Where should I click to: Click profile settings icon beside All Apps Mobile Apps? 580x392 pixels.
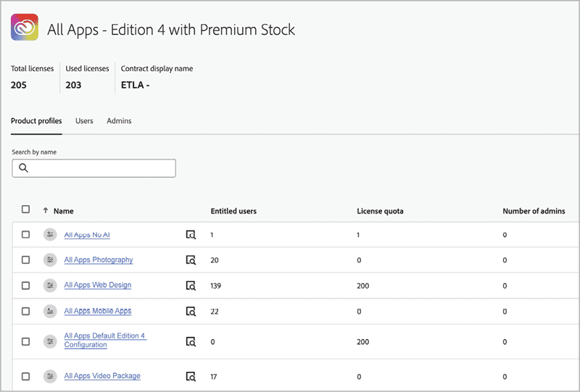click(x=50, y=312)
